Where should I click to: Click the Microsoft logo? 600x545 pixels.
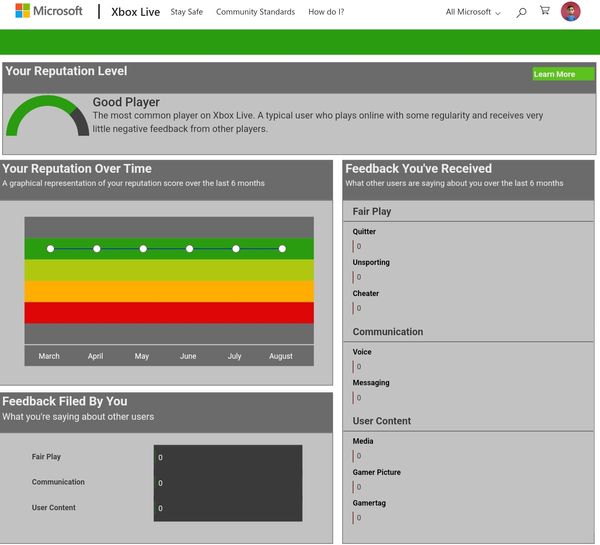(x=49, y=11)
